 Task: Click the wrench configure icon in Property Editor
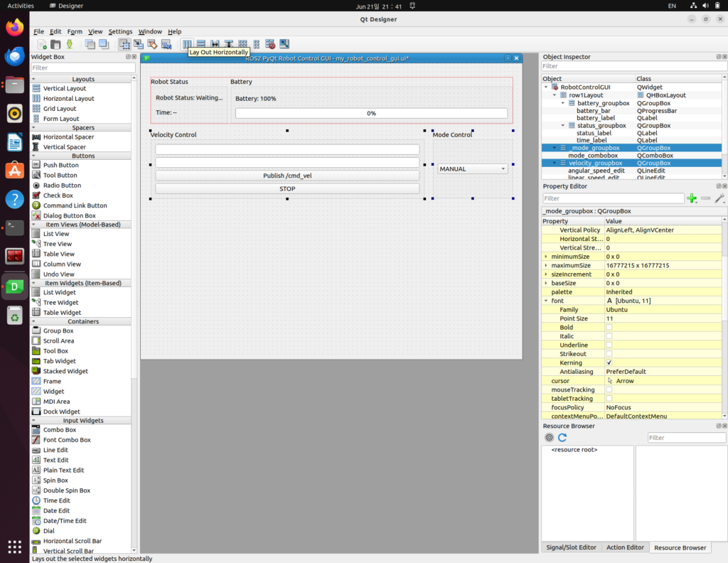(719, 198)
